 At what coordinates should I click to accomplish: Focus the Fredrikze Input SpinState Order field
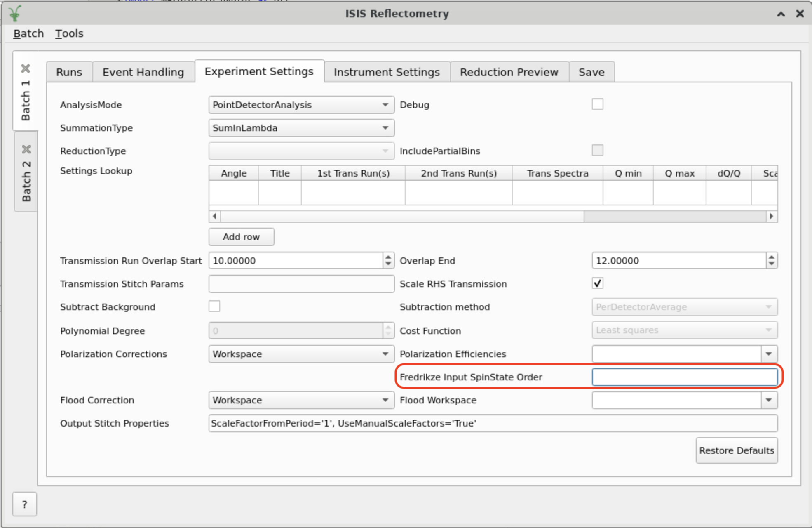click(x=684, y=377)
